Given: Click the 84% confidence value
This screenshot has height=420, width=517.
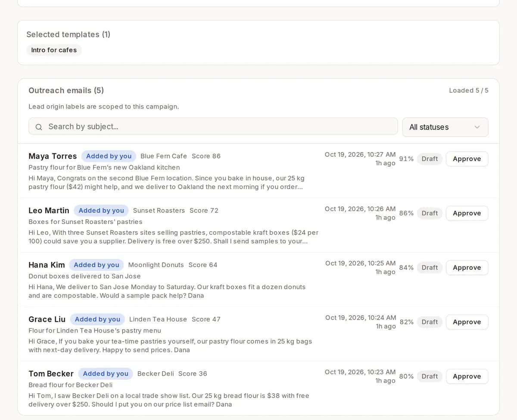Looking at the screenshot, I should [x=406, y=268].
